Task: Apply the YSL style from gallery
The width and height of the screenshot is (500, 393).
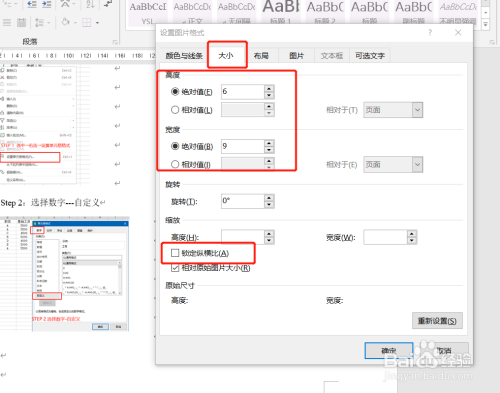Action: click(148, 13)
